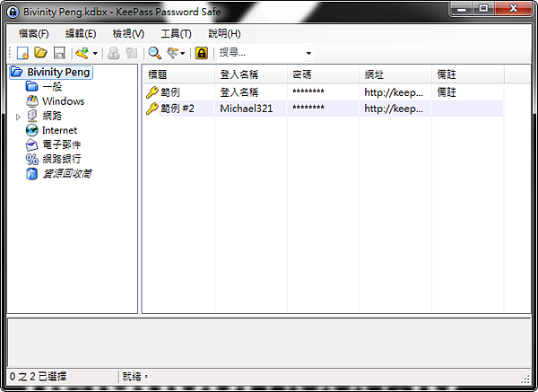Image resolution: width=538 pixels, height=392 pixels.
Task: Open the 說明(H) menu
Action: point(224,34)
